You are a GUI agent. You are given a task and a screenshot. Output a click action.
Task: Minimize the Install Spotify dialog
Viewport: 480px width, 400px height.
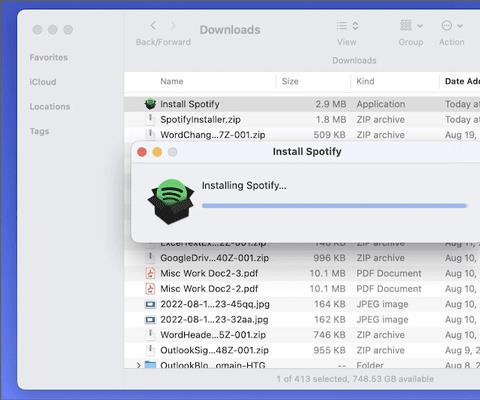point(157,152)
